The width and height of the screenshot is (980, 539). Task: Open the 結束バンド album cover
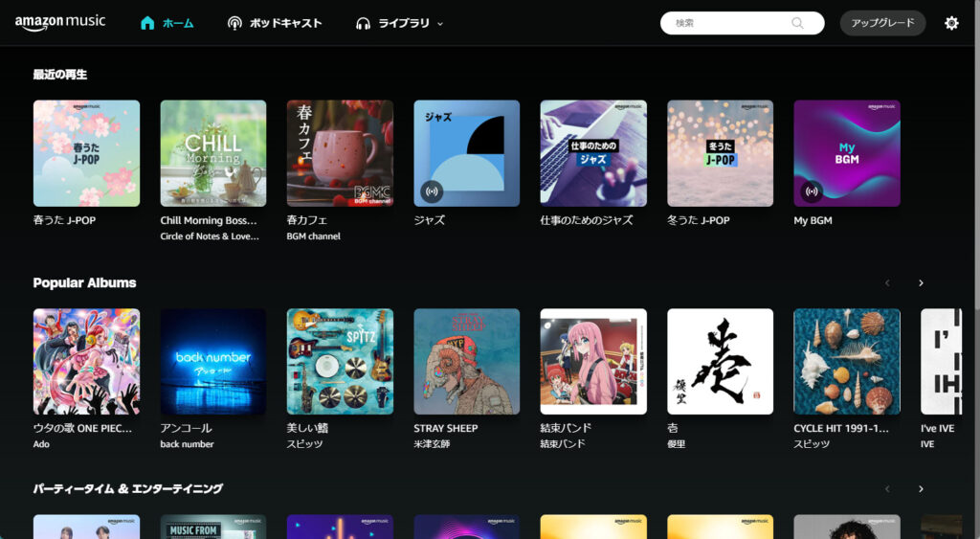(x=593, y=362)
